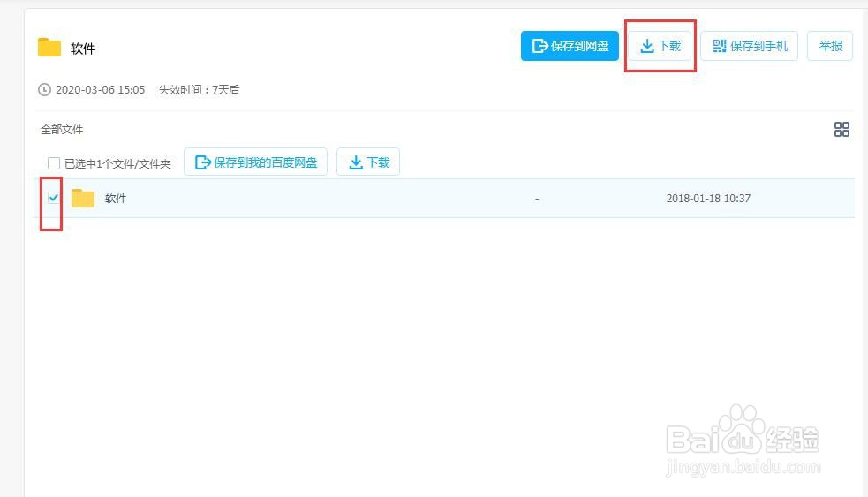Click the 保存到网盘 blue button
868x497 pixels.
tap(570, 46)
